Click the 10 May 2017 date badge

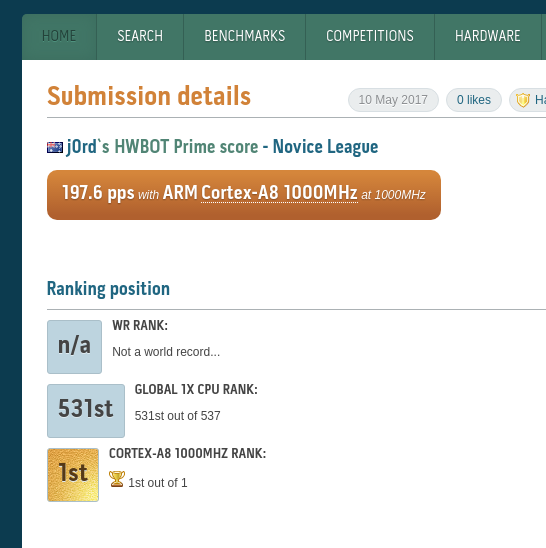coord(393,100)
